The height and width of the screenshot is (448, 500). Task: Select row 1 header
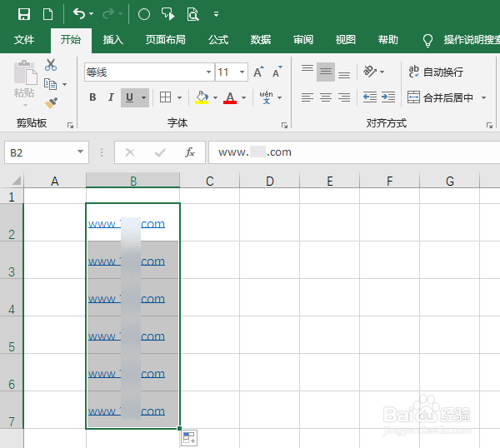click(12, 197)
